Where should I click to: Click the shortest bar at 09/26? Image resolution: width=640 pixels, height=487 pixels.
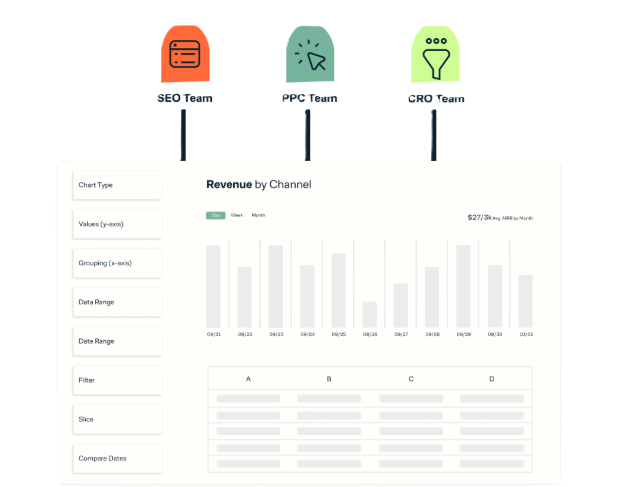click(370, 314)
